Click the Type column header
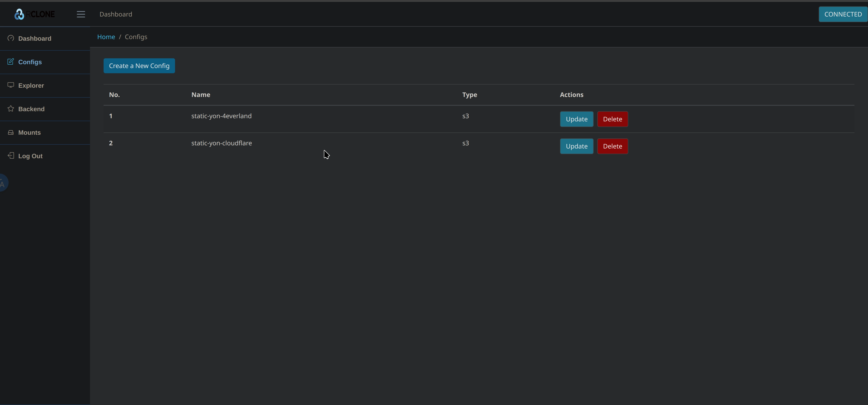The height and width of the screenshot is (405, 868). tap(470, 95)
